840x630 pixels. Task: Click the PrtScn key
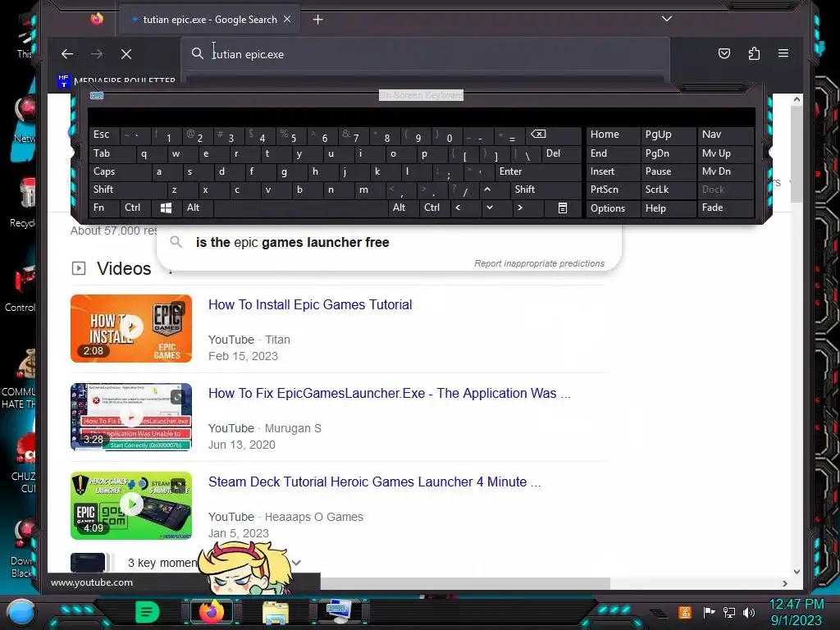[x=613, y=189]
